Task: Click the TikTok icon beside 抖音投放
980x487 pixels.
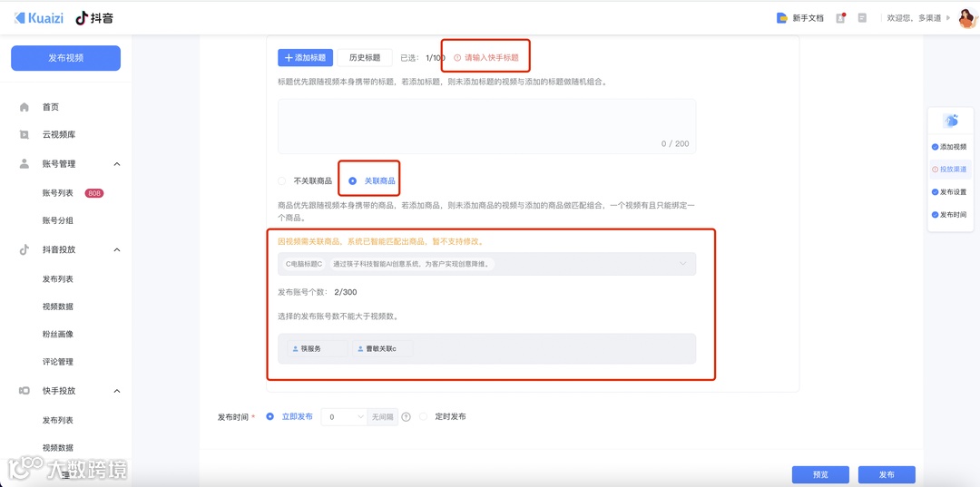Action: 24,249
